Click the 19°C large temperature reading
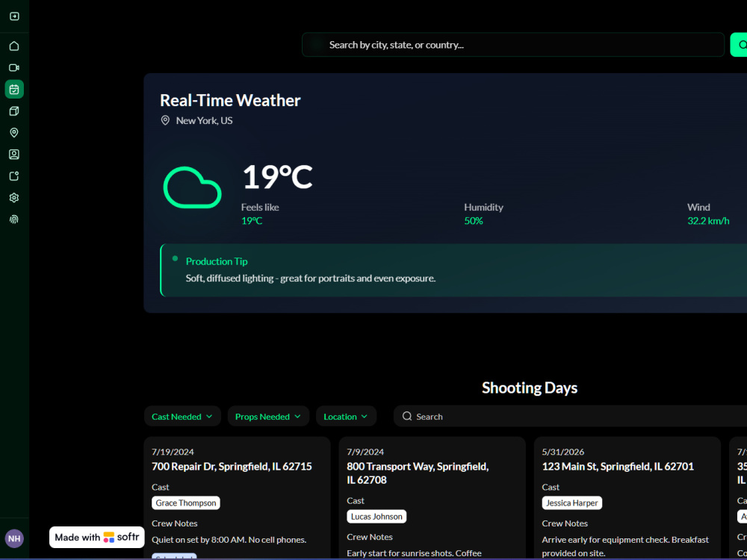This screenshot has width=747, height=560. pos(278,177)
